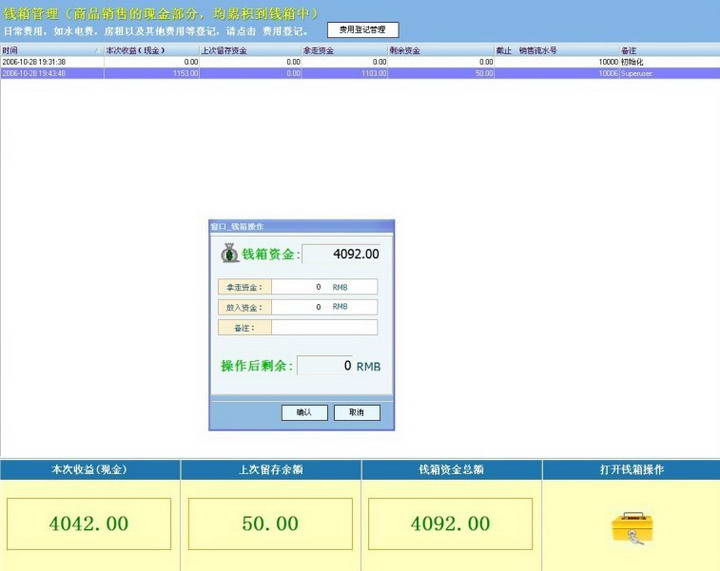Click the 拿走资金 amount input field

tap(324, 287)
